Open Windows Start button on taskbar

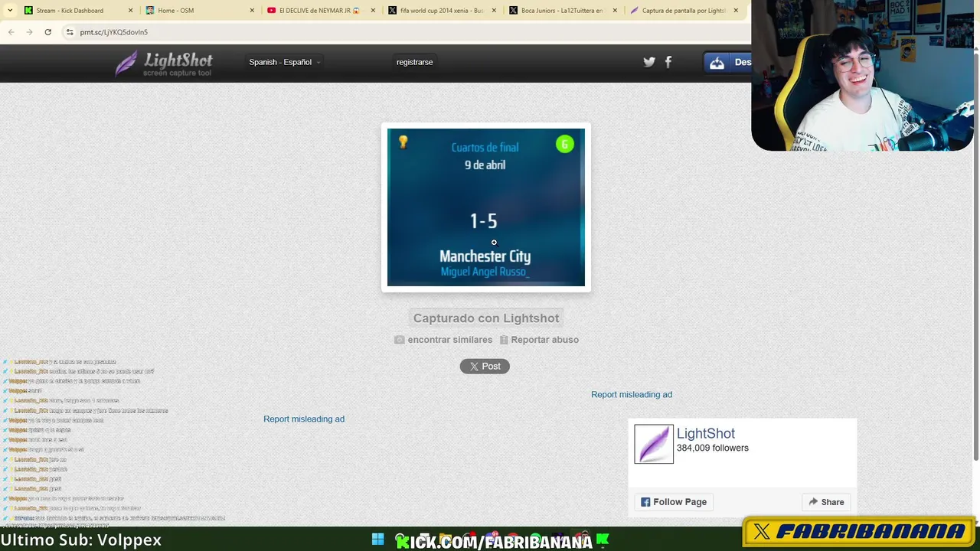click(x=377, y=540)
